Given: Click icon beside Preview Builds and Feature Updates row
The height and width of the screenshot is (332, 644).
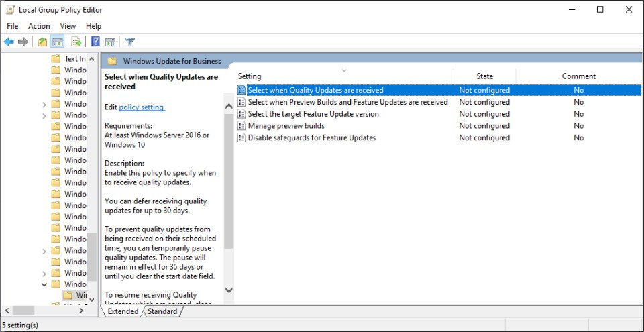Looking at the screenshot, I should [242, 102].
